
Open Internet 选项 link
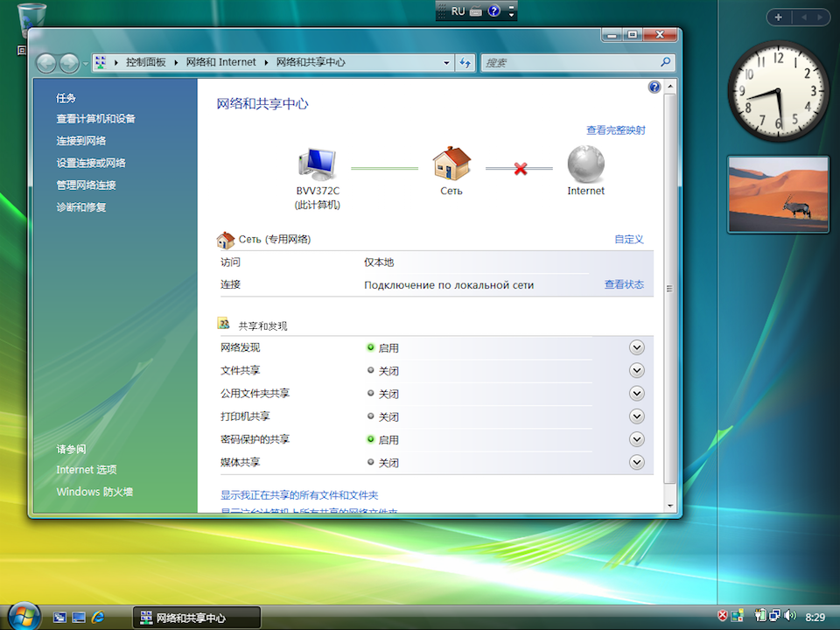point(87,470)
